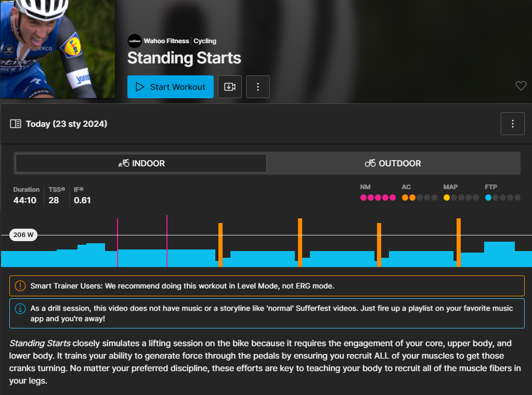This screenshot has width=532, height=395.
Task: Switch to the INDOOR tab
Action: (141, 163)
